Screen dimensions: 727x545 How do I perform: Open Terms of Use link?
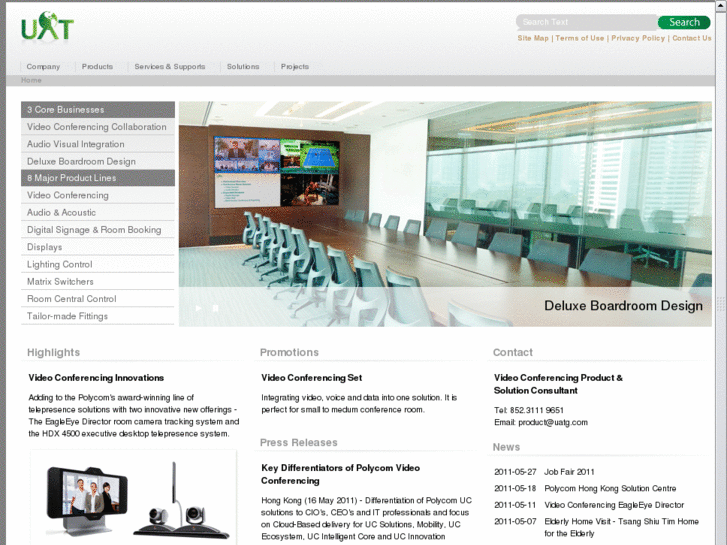pyautogui.click(x=580, y=38)
